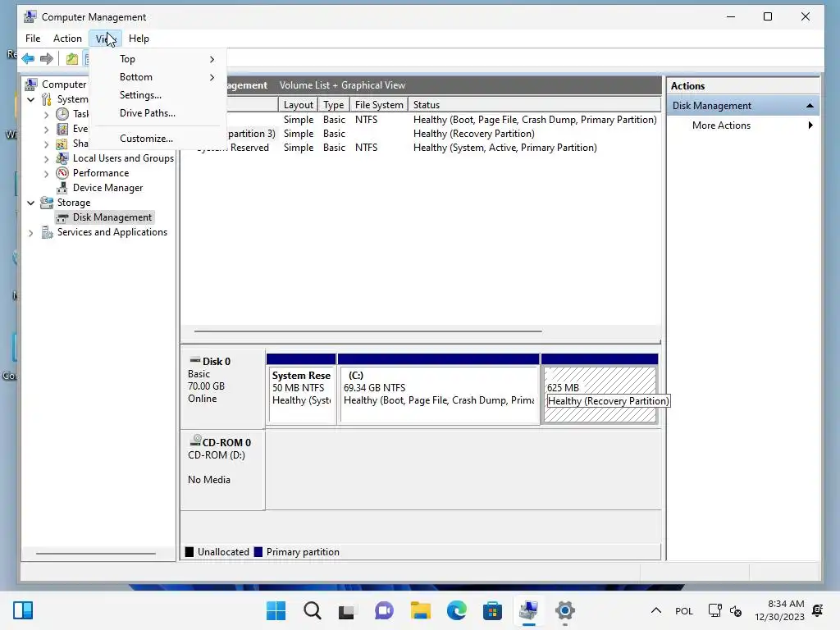840x630 pixels.
Task: Click the Storage drives icon
Action: (47, 203)
